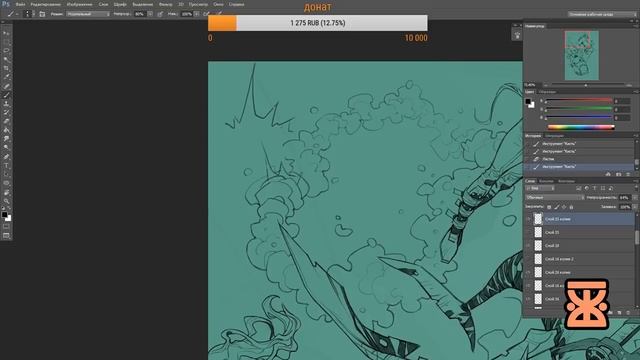
Task: Select the Clone Stamp tool
Action: tap(6, 104)
